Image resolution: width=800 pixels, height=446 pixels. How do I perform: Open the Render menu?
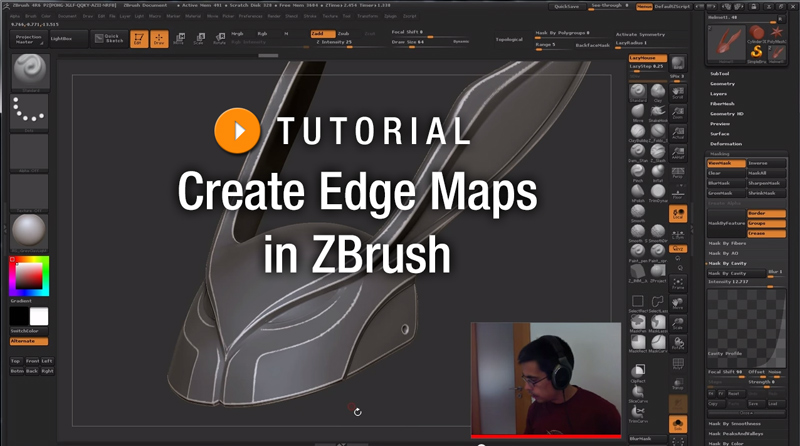[274, 16]
